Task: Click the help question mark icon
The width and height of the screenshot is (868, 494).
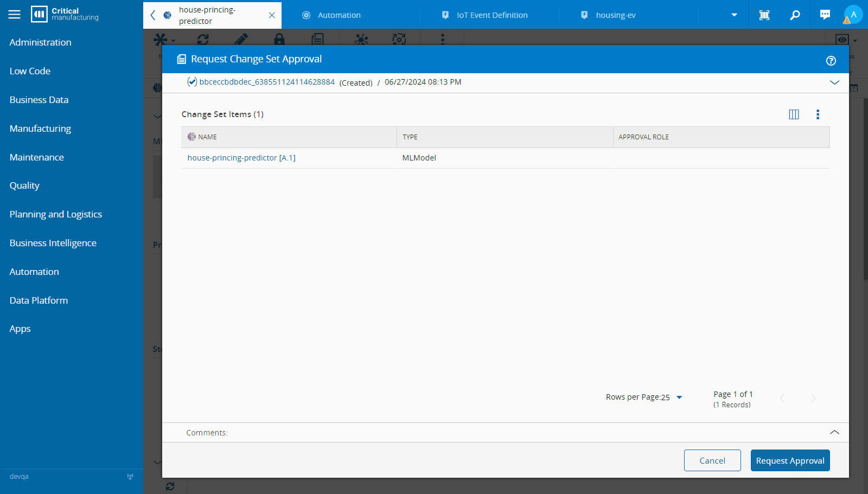Action: coord(831,61)
